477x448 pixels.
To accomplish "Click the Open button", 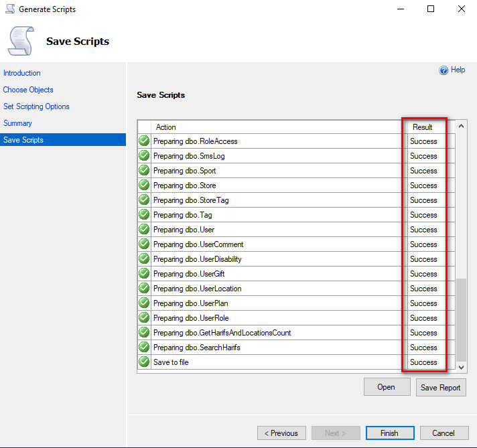I will [x=387, y=387].
